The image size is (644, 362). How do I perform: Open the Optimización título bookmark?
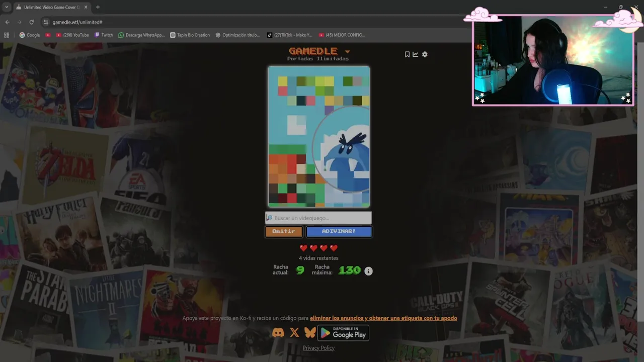[x=237, y=35]
